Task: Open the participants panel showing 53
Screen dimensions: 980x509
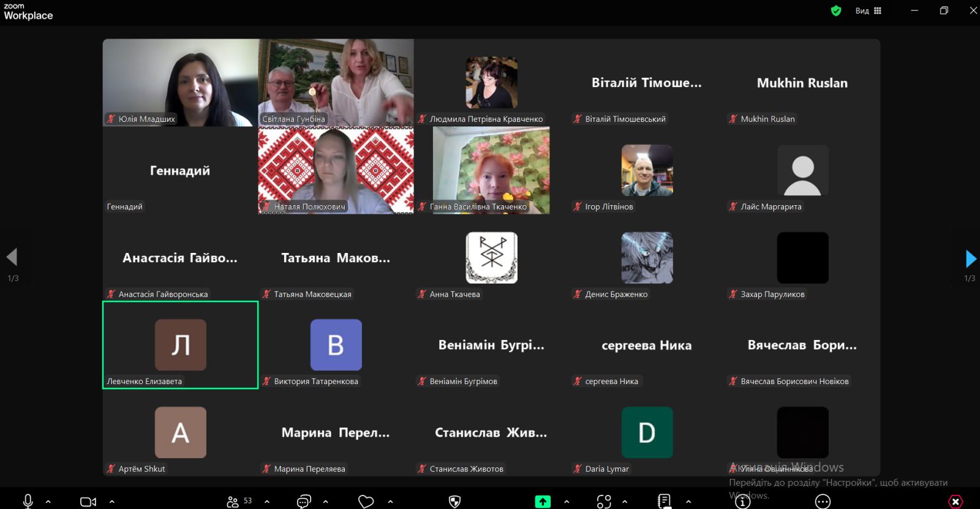Action: click(x=239, y=501)
